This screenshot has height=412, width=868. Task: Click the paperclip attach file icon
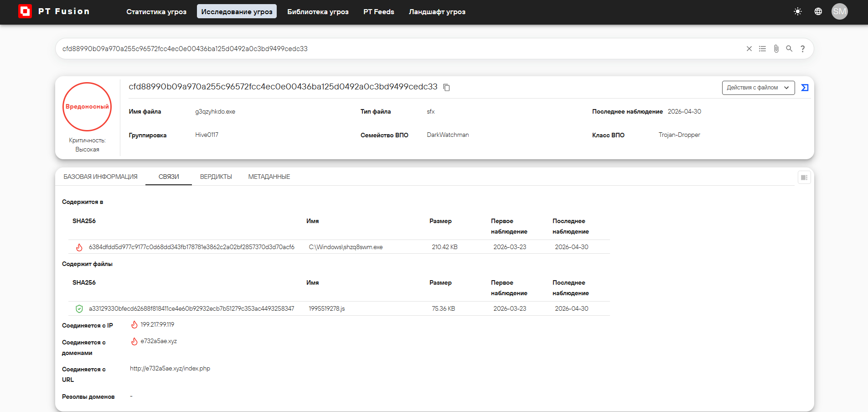coord(776,49)
